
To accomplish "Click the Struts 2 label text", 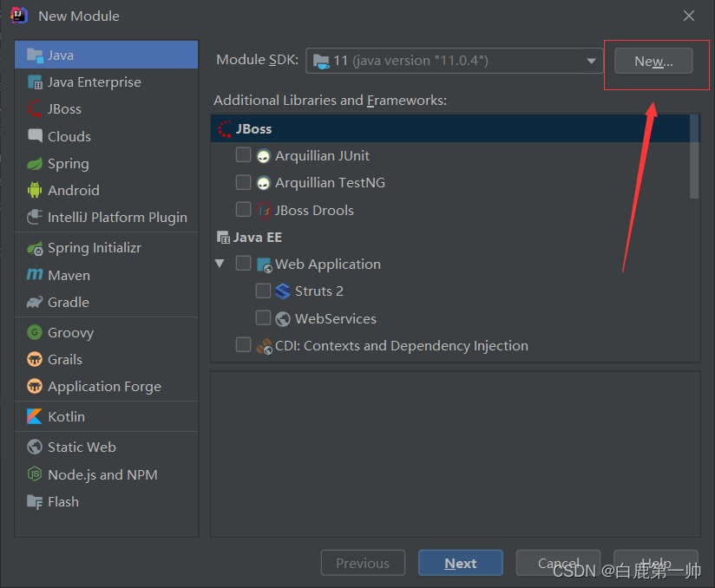I will click(x=318, y=291).
